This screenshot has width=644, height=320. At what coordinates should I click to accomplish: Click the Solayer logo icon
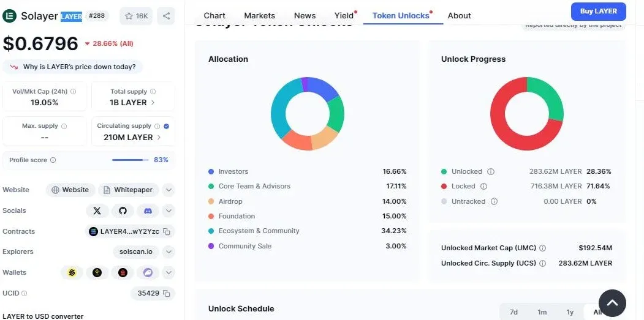9,15
